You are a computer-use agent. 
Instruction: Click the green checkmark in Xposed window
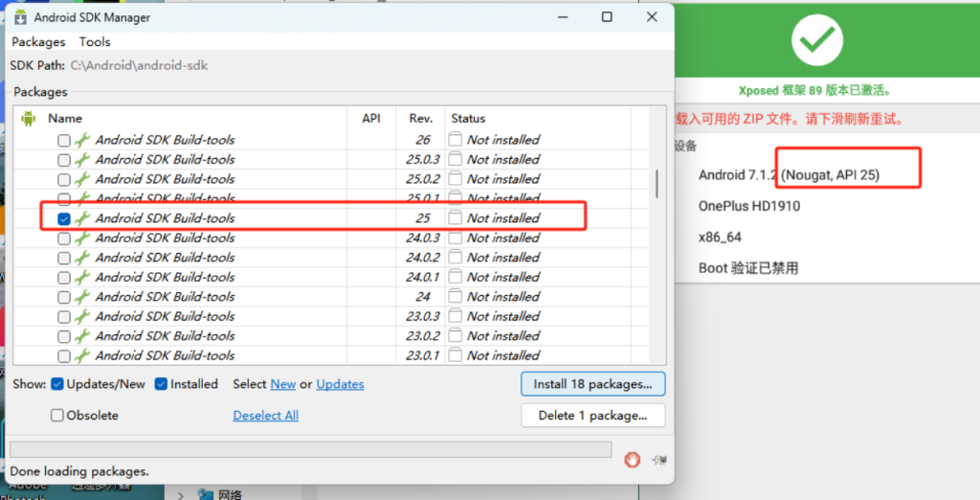(x=817, y=40)
